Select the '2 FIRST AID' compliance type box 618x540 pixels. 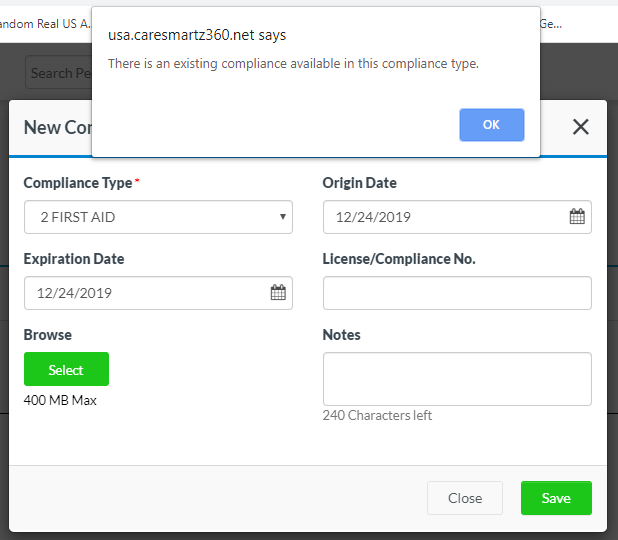[150, 217]
